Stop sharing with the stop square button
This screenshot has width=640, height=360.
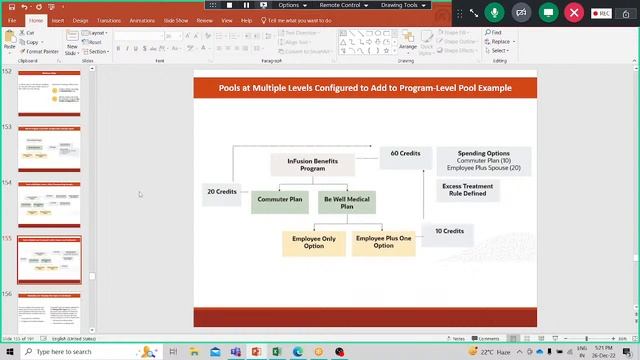[229, 5]
